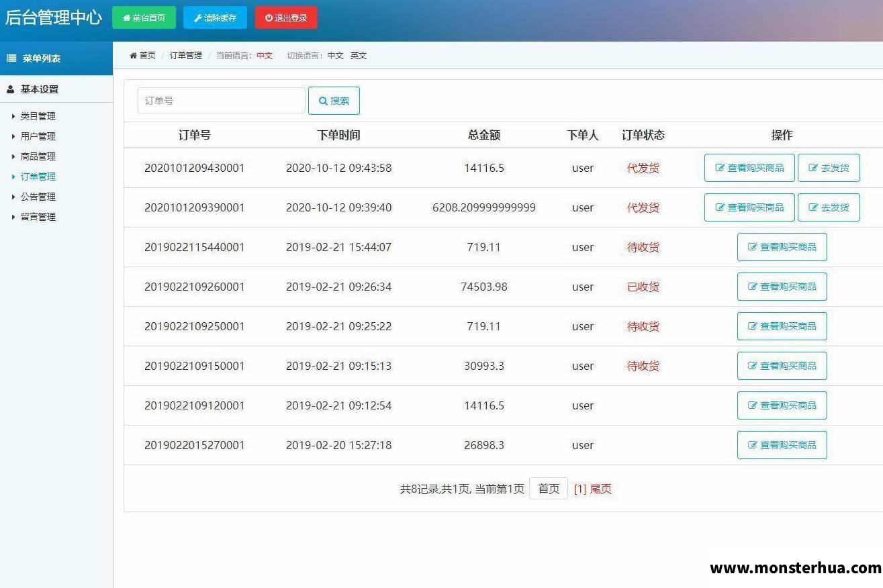This screenshot has height=588, width=883.
Task: Click the user icon beside 基本设置
Action: pyautogui.click(x=11, y=89)
